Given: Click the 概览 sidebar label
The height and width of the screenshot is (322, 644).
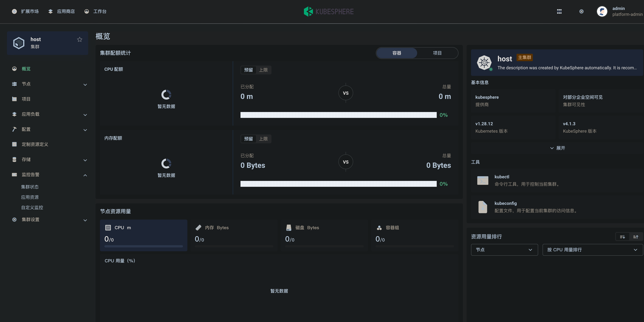Looking at the screenshot, I should coord(26,69).
